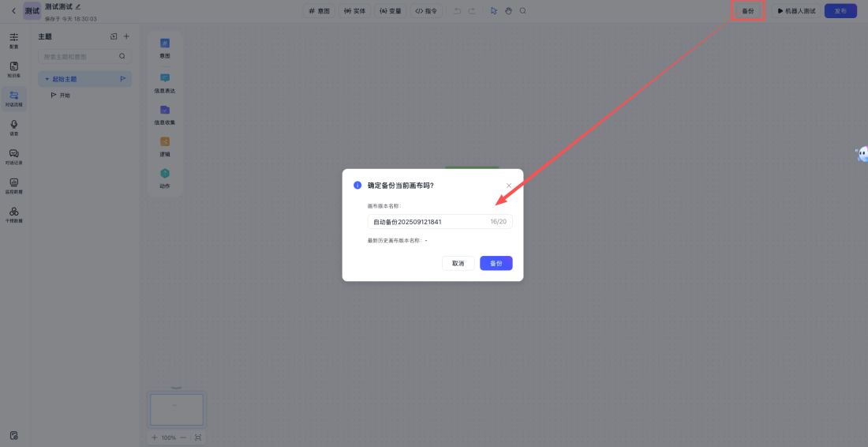Viewport: 868px width, 447px height.
Task: Click the 备份 button in top bar
Action: point(748,11)
